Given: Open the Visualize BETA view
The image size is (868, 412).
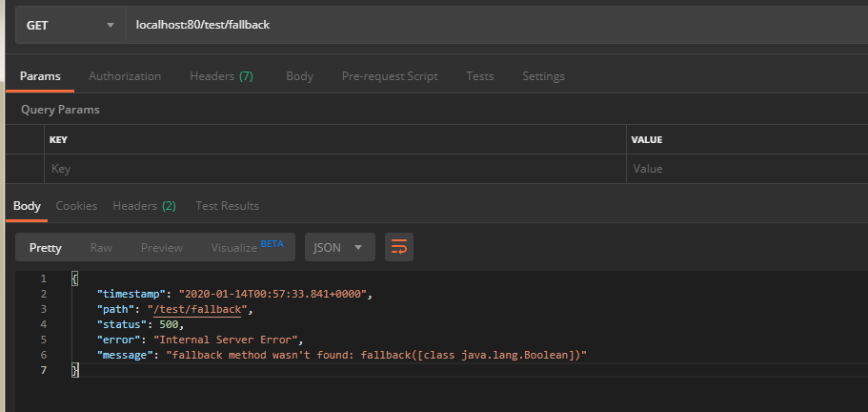Looking at the screenshot, I should point(247,248).
